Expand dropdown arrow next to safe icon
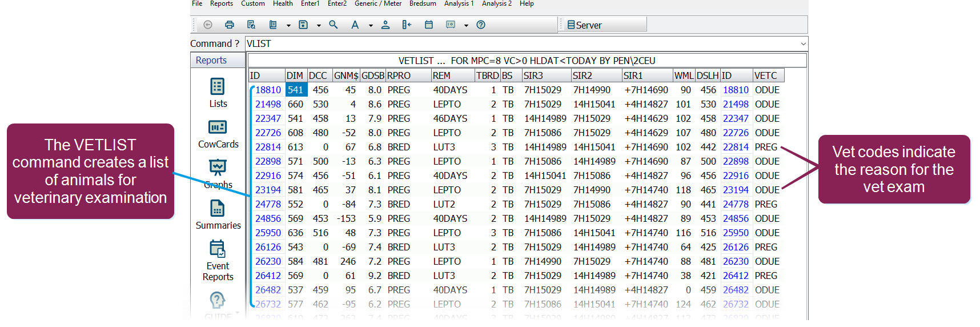Screen dimensions: 980x327 (x=466, y=25)
